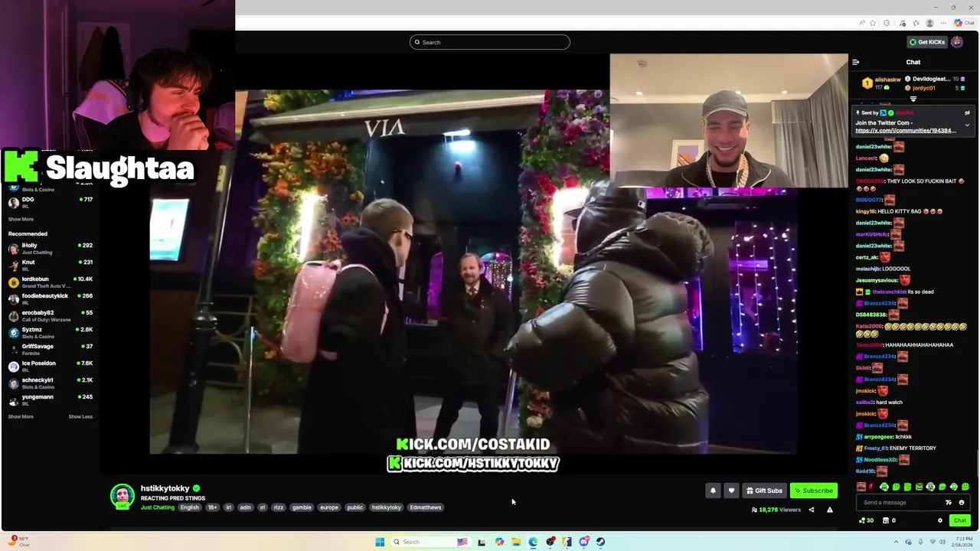980x551 pixels.
Task: Open channel points balance showing 30
Action: pos(866,520)
